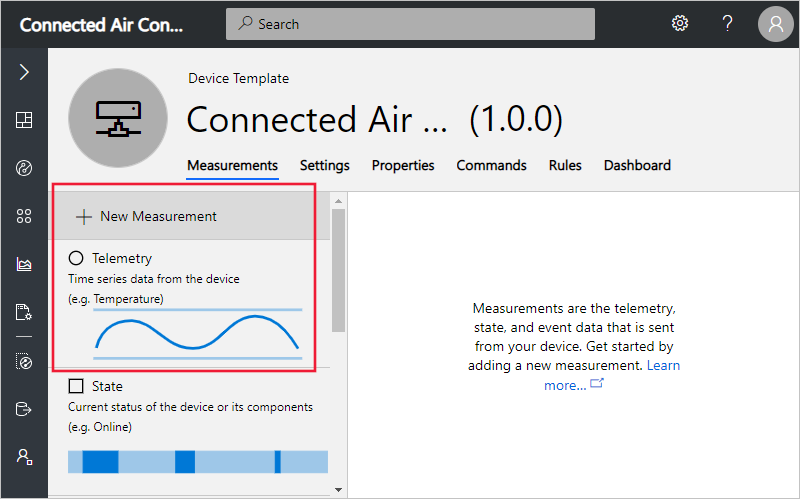
Task: Click the measurement list scrollbar thumb
Action: click(338, 270)
